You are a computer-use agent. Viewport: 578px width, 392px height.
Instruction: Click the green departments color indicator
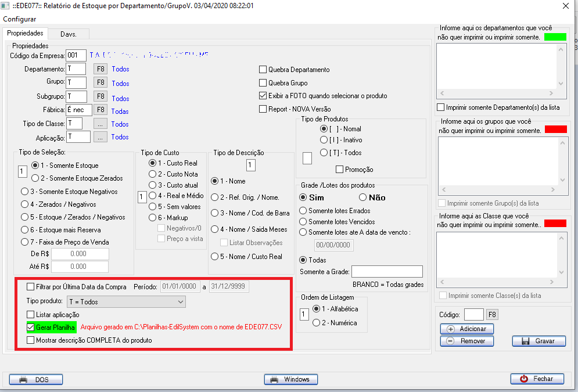tap(555, 37)
